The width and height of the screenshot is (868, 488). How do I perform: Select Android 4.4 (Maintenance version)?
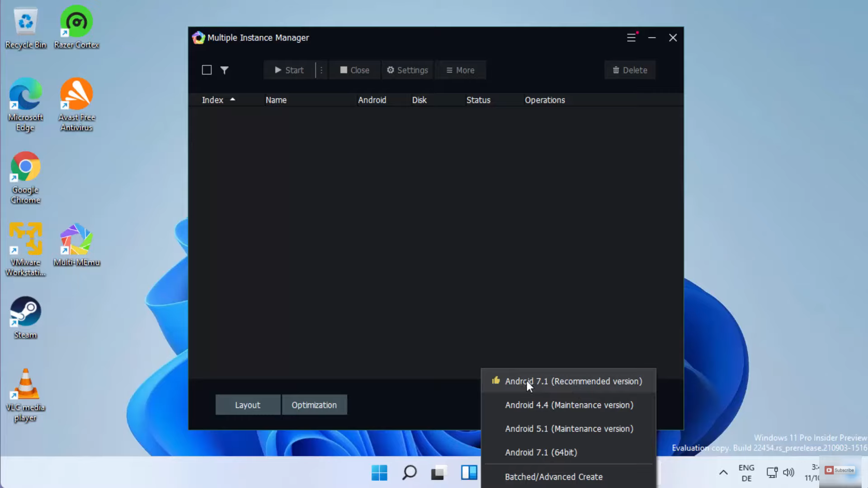(x=569, y=405)
